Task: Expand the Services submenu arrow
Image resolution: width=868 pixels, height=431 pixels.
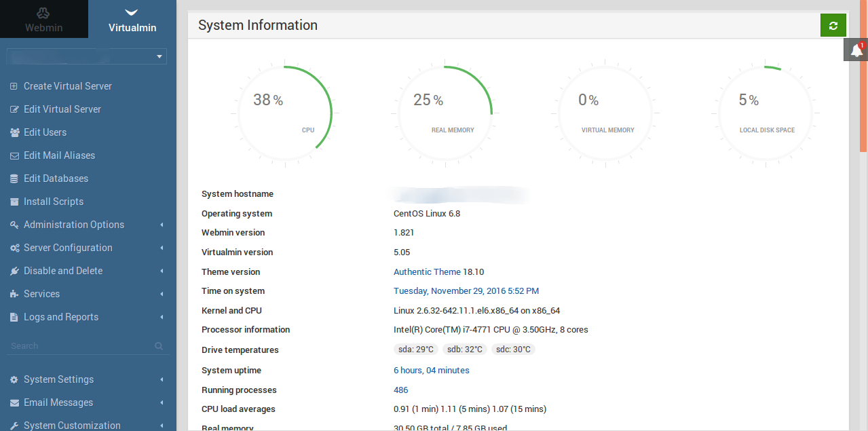Action: (162, 294)
